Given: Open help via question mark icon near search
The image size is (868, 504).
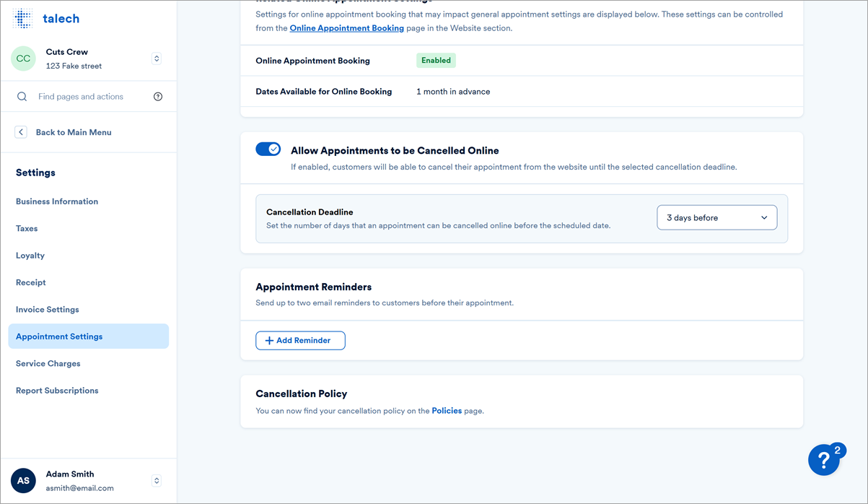Looking at the screenshot, I should click(158, 96).
